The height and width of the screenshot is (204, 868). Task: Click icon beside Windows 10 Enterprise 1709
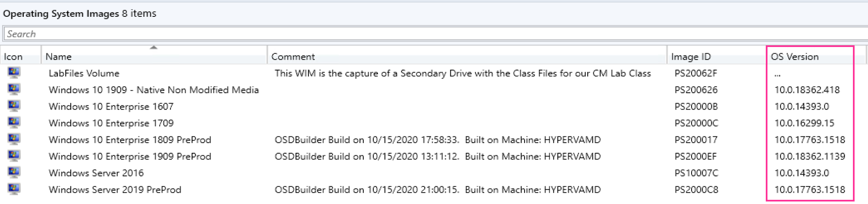13,123
